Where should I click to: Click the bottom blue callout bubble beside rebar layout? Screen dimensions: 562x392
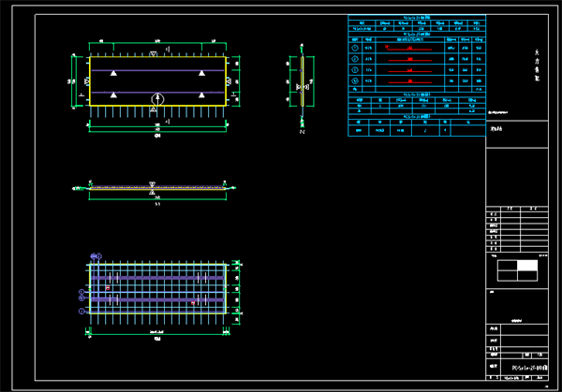[81, 312]
